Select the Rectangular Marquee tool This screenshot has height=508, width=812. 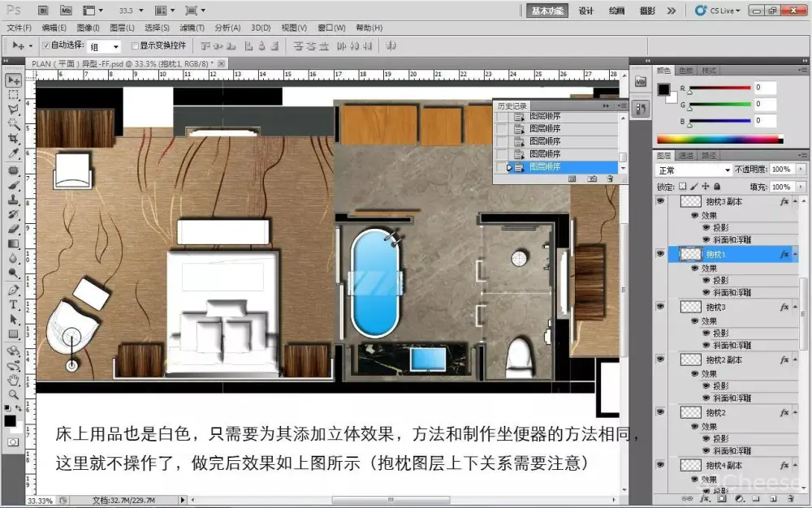(x=14, y=95)
